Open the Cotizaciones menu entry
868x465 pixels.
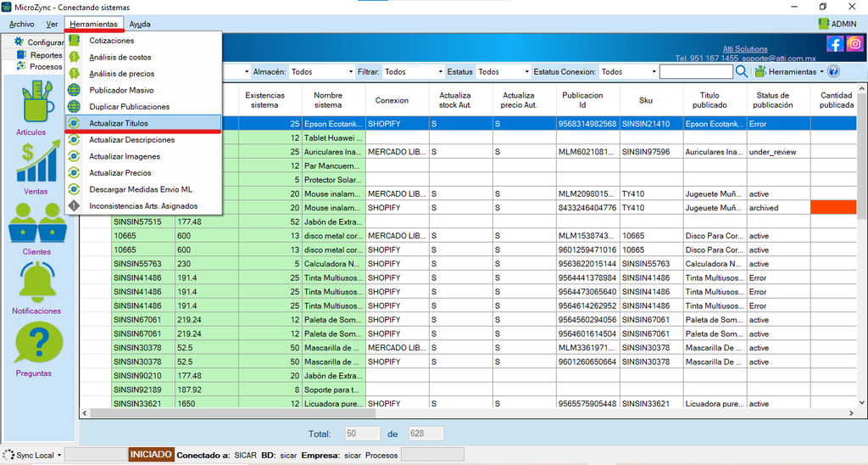coord(142,41)
